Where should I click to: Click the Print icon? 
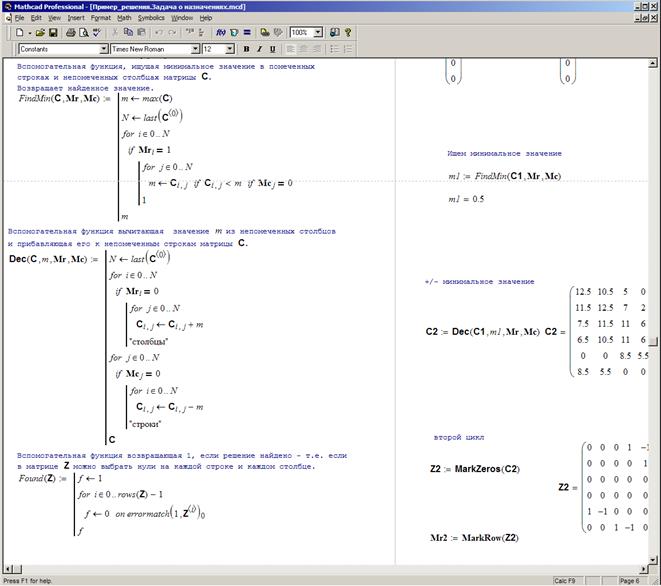[x=70, y=32]
